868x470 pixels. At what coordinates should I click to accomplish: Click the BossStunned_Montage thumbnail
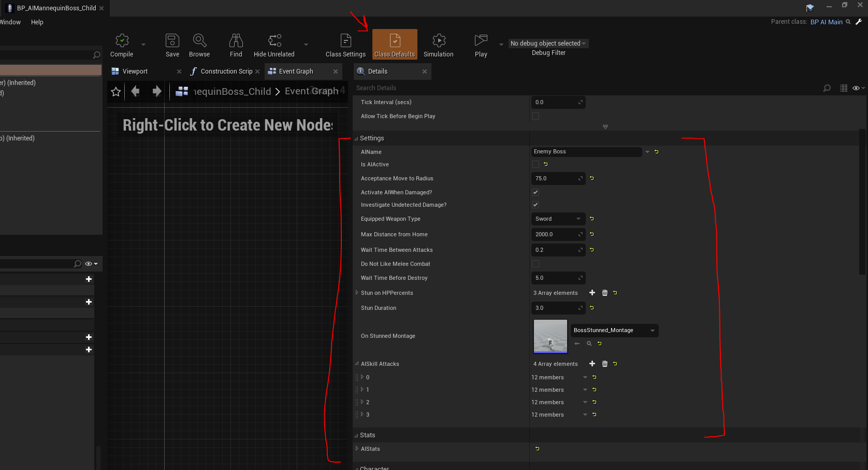(551, 336)
